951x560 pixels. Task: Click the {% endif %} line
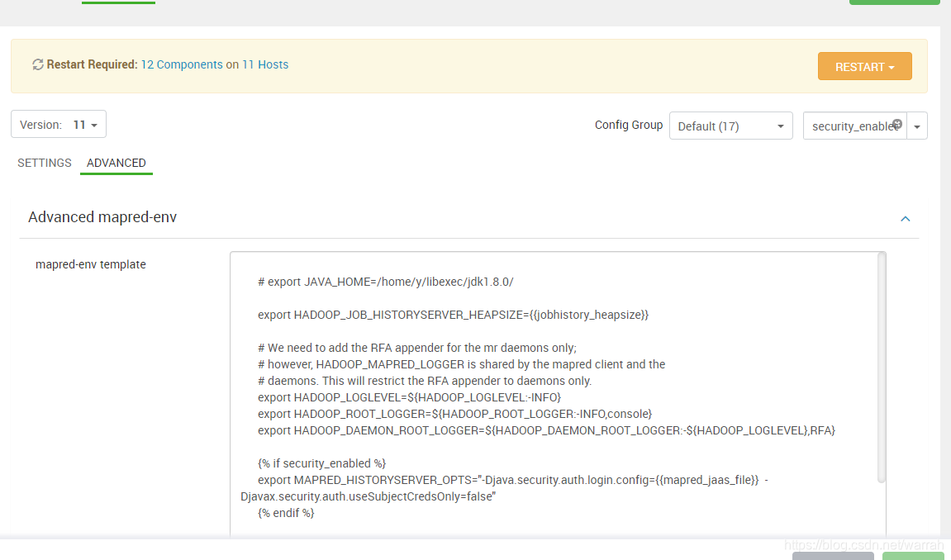click(286, 513)
